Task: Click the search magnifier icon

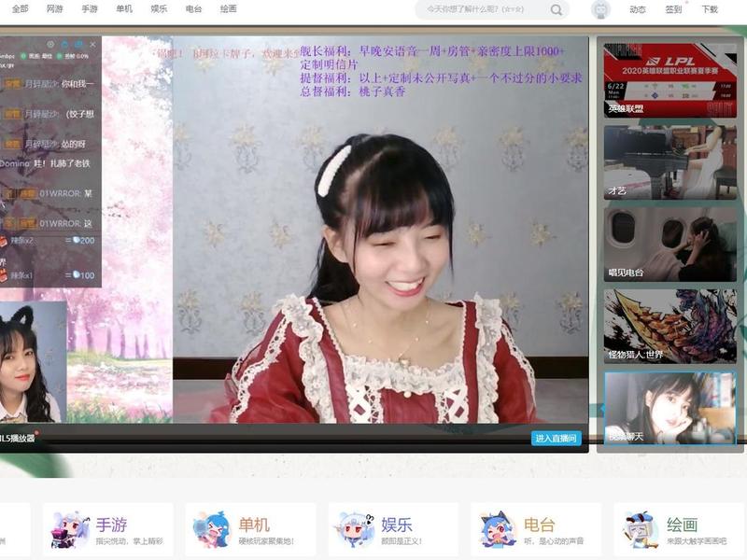Action: click(556, 10)
